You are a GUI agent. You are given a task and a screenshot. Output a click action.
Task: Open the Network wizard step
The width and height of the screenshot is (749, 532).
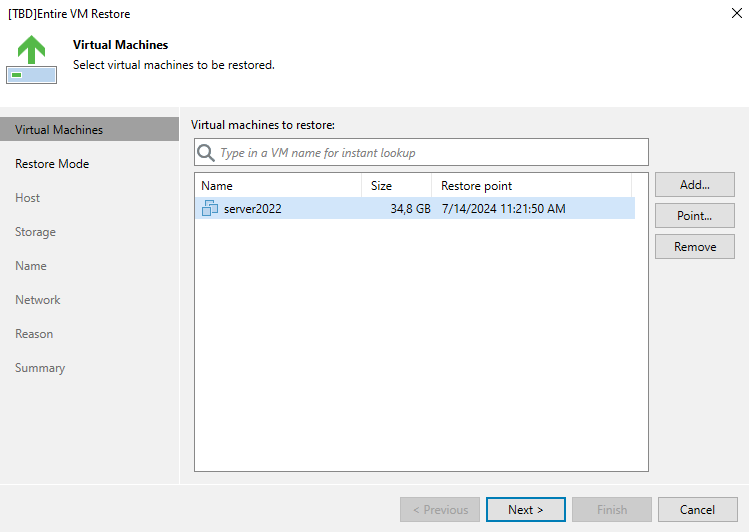click(38, 300)
